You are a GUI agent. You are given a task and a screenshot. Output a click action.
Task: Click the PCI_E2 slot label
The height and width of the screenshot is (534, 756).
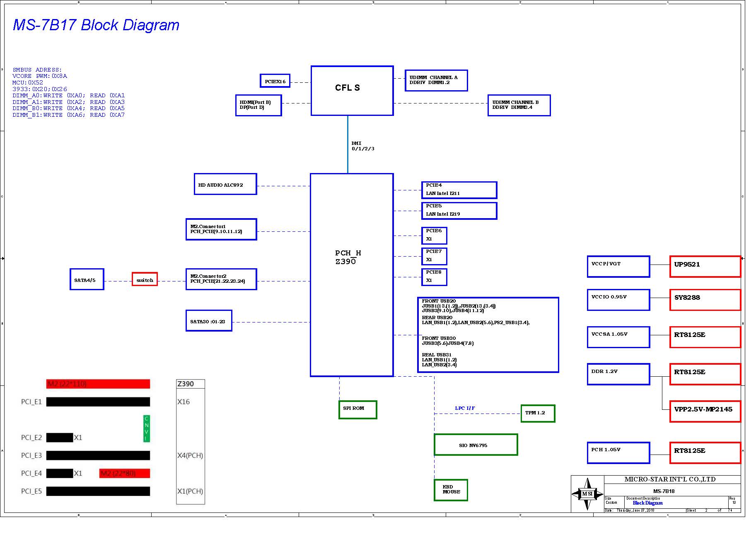pos(31,438)
